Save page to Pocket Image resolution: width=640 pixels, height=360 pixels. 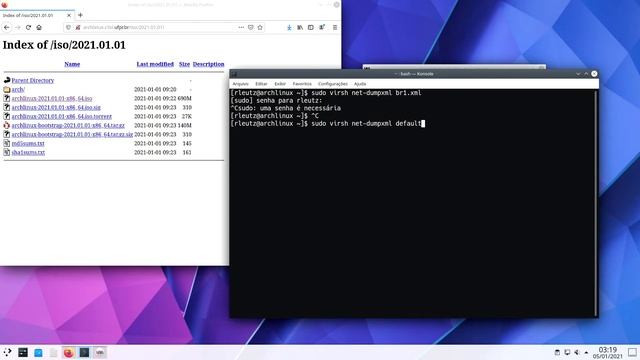pos(251,27)
